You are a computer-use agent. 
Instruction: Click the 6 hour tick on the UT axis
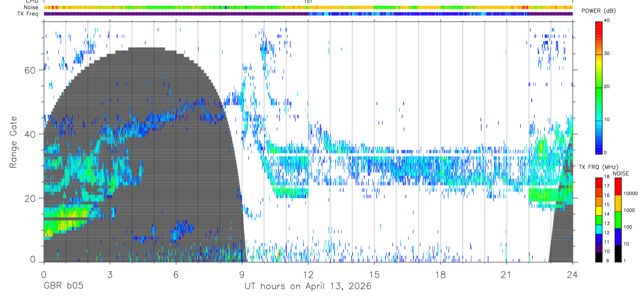(x=176, y=274)
